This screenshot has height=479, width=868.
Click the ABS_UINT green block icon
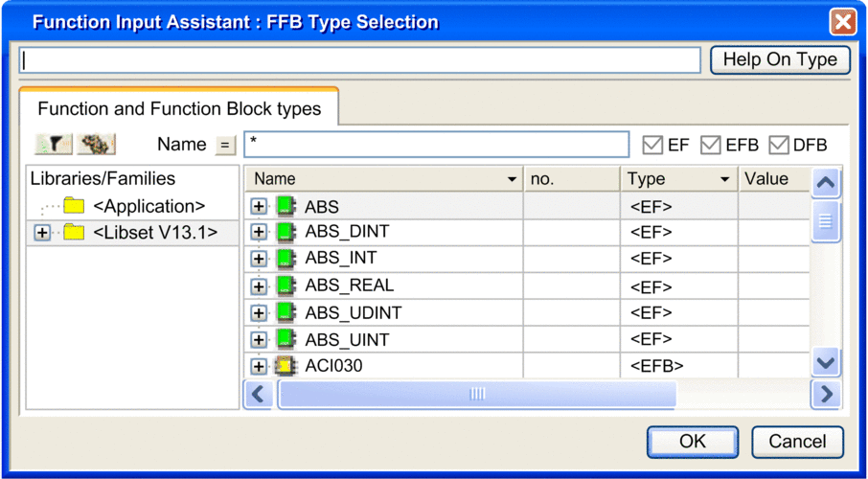coord(286,339)
